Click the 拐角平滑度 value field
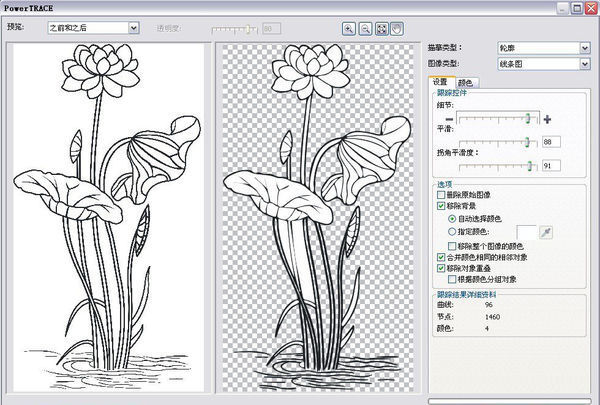The image size is (600, 405). 553,165
